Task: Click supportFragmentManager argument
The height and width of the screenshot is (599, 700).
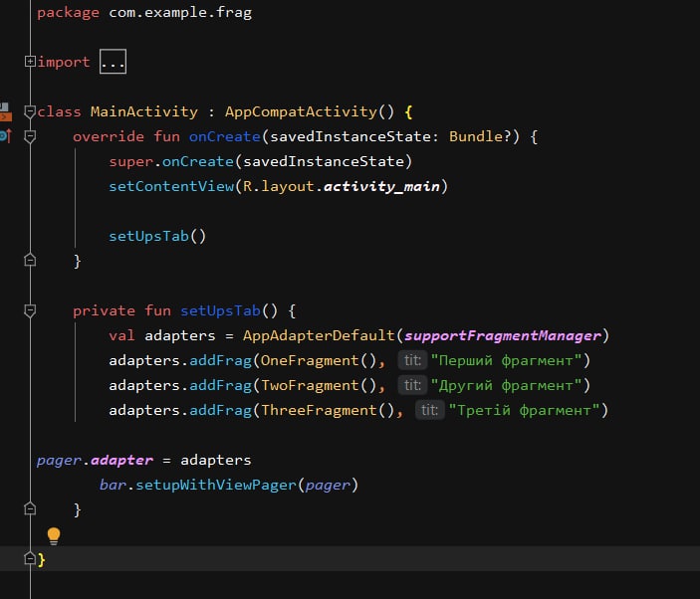Action: coord(503,335)
